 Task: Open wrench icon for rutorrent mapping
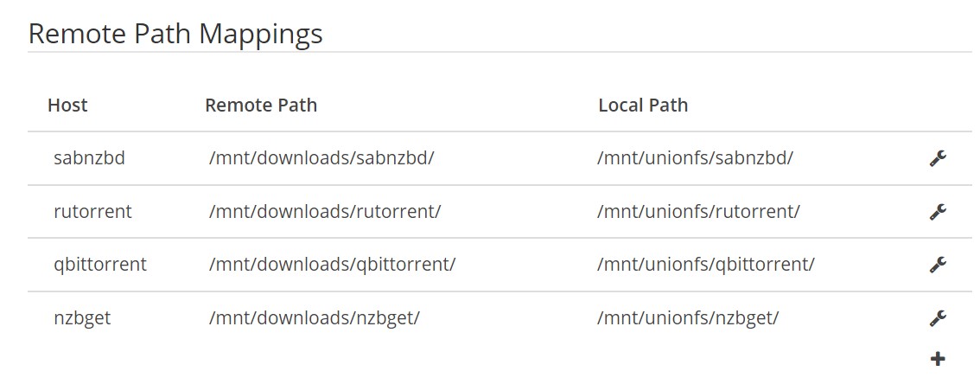coord(938,212)
